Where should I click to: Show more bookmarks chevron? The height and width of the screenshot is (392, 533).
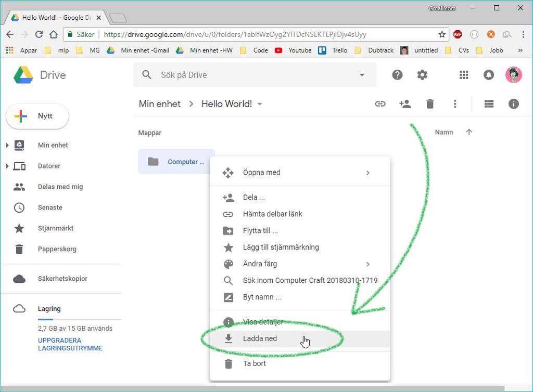[520, 50]
